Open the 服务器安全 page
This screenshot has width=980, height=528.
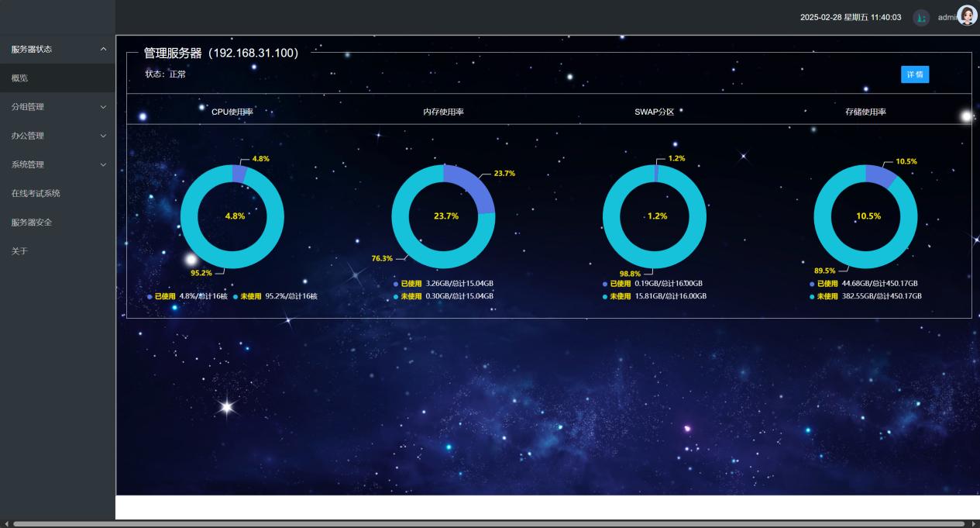point(57,222)
